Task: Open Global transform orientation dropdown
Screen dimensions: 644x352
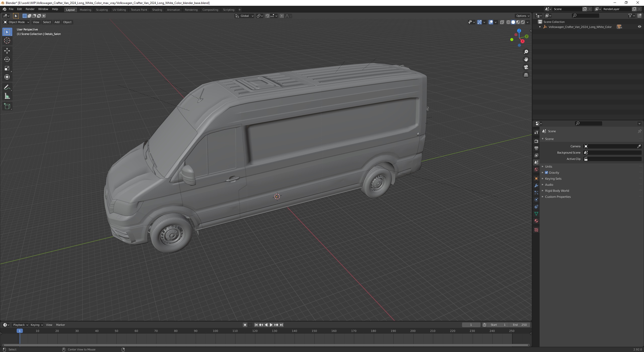Action: tap(244, 16)
